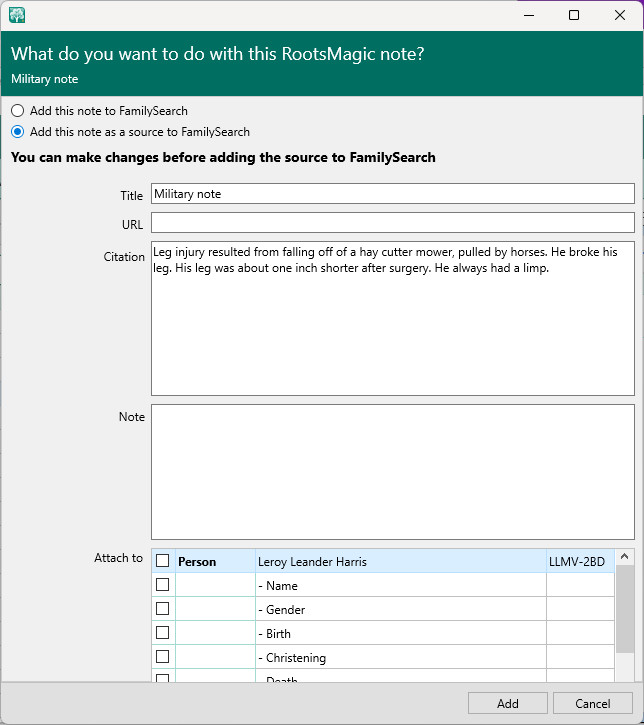Image resolution: width=644 pixels, height=725 pixels.
Task: Click the LLMV-2BD FamilySearch ID cell
Action: pos(578,562)
